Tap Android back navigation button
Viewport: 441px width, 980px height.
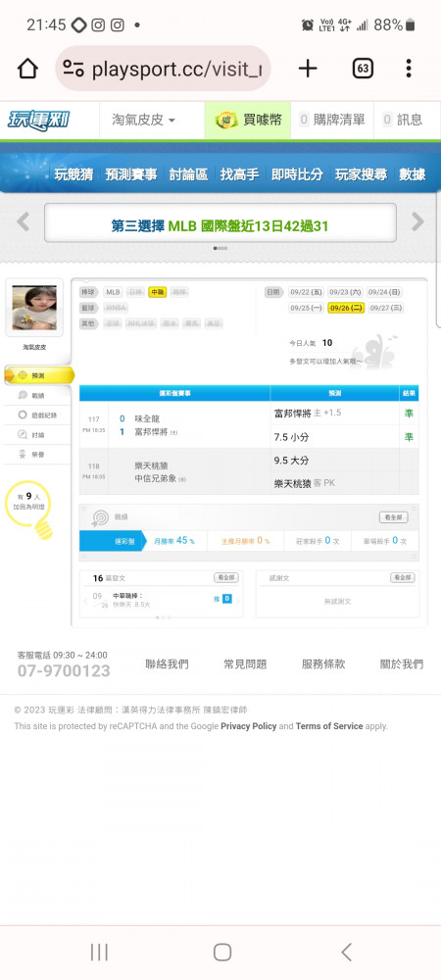[346, 952]
